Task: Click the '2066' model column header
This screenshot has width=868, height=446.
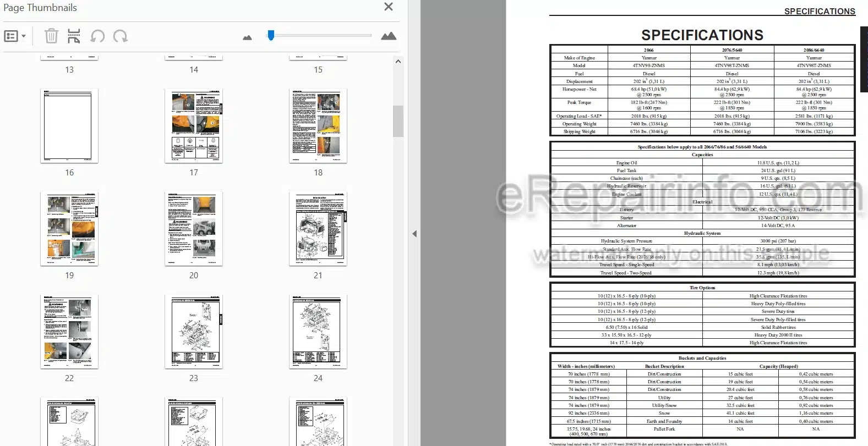Action: tap(649, 50)
